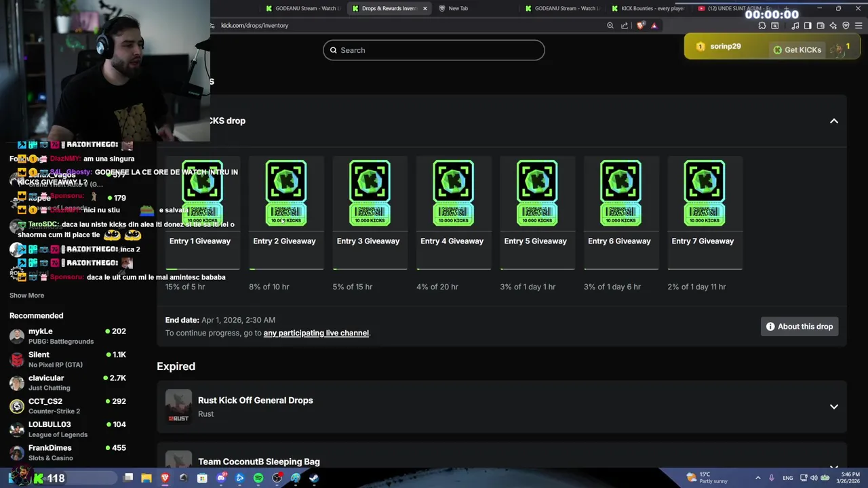
Task: Open the weather widget 15°C
Action: tap(707, 478)
